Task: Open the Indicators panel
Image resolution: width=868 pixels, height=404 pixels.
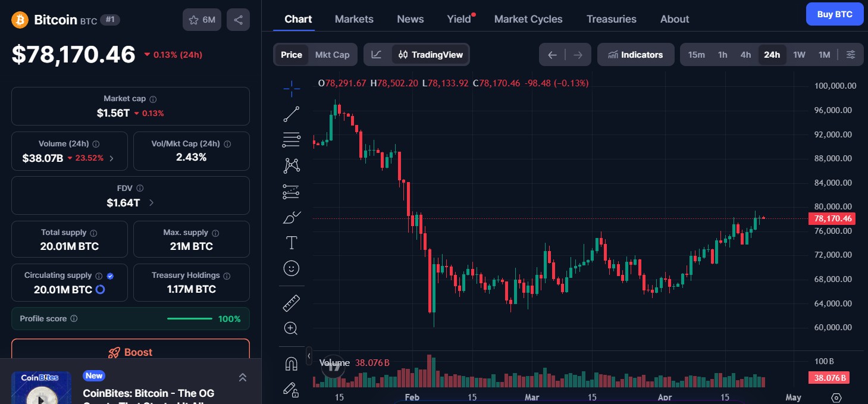Action: point(635,54)
